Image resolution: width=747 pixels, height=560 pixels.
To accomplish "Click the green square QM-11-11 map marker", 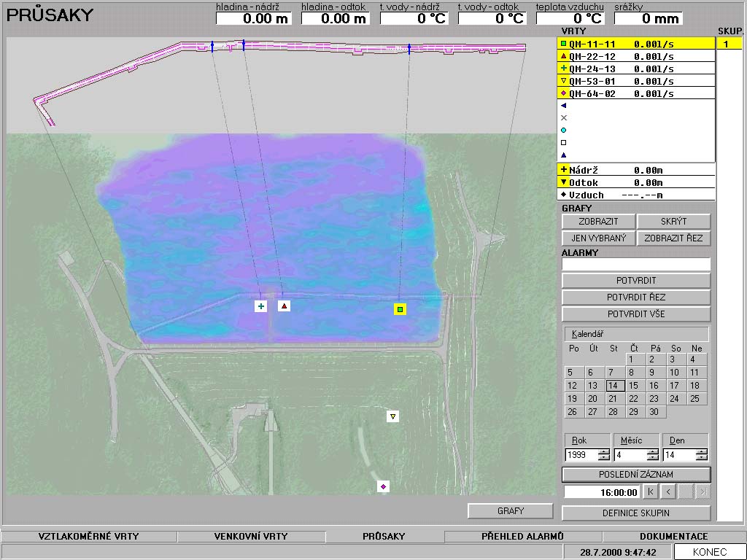I will (x=400, y=309).
